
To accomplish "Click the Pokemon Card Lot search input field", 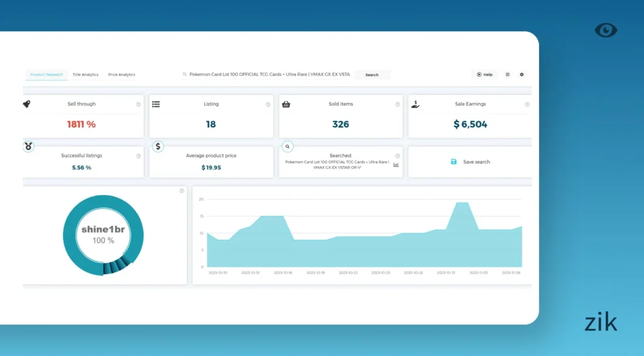I will pos(267,74).
